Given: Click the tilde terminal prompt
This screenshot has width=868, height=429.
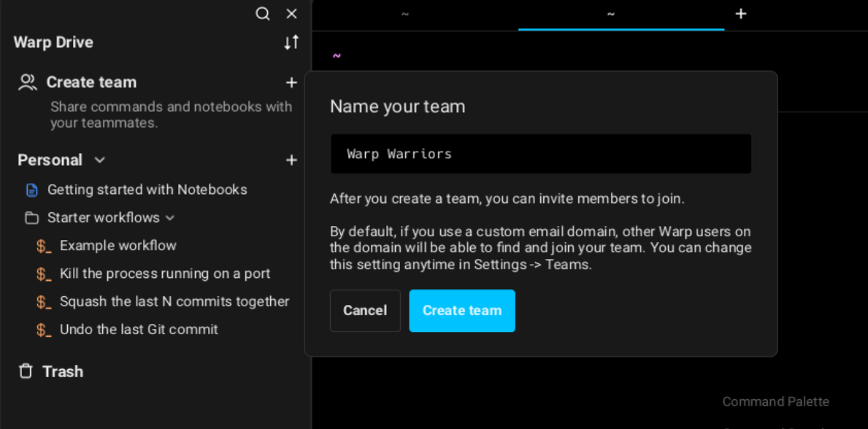Looking at the screenshot, I should coord(337,56).
